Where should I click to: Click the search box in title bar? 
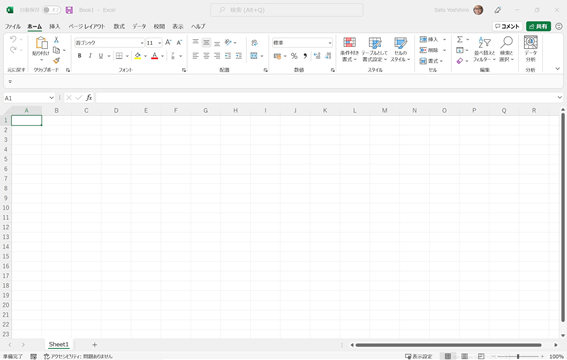coord(287,10)
